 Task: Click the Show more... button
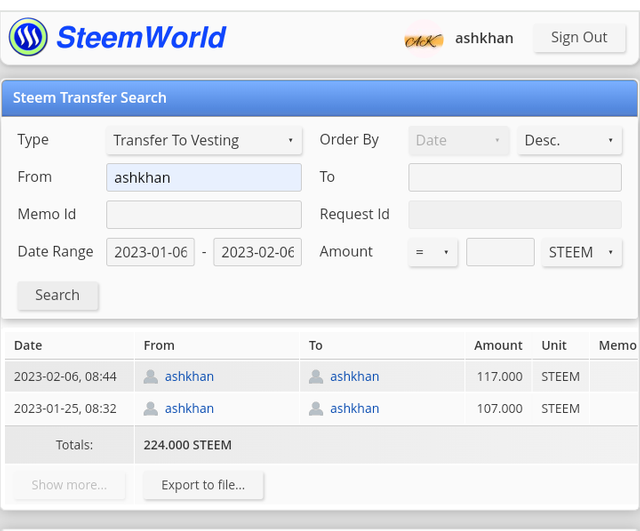(69, 485)
